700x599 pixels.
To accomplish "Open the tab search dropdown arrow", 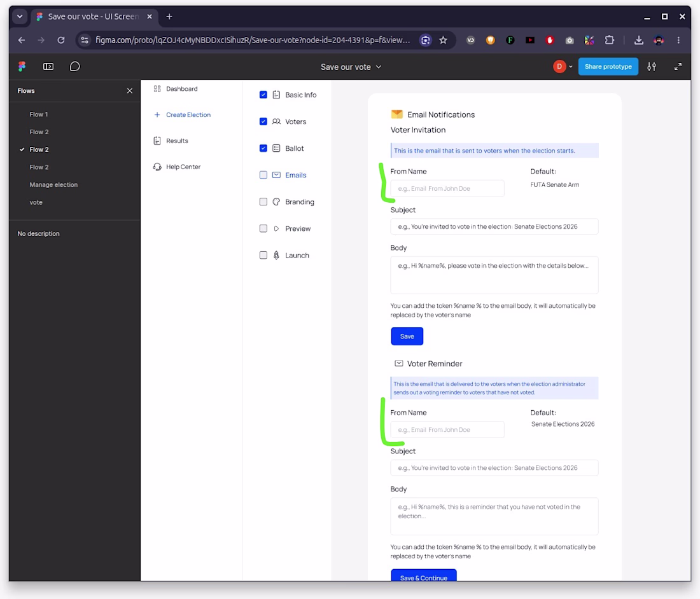I will [20, 17].
